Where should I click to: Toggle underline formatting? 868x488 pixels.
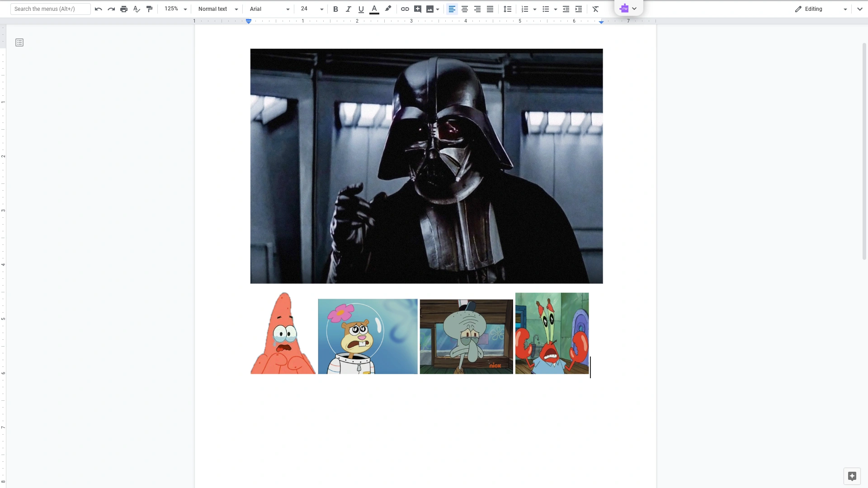[361, 9]
